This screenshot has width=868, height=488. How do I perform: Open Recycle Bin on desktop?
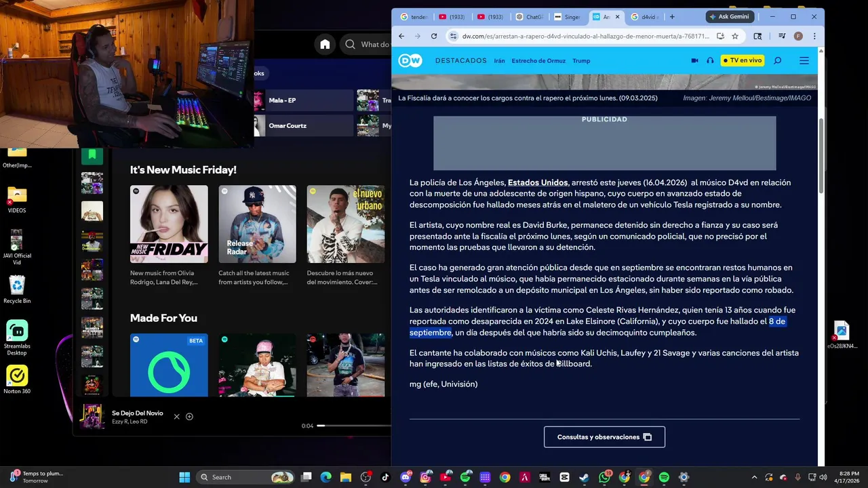pyautogui.click(x=17, y=289)
